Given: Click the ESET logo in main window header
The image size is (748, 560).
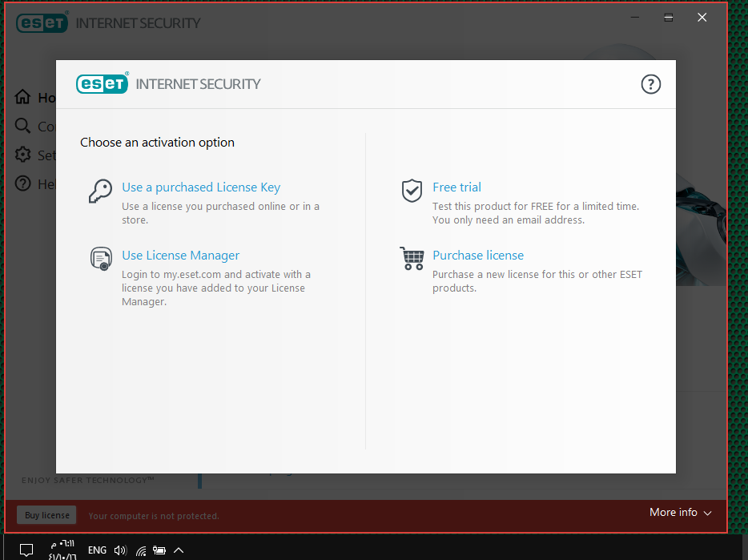Looking at the screenshot, I should click(x=42, y=22).
